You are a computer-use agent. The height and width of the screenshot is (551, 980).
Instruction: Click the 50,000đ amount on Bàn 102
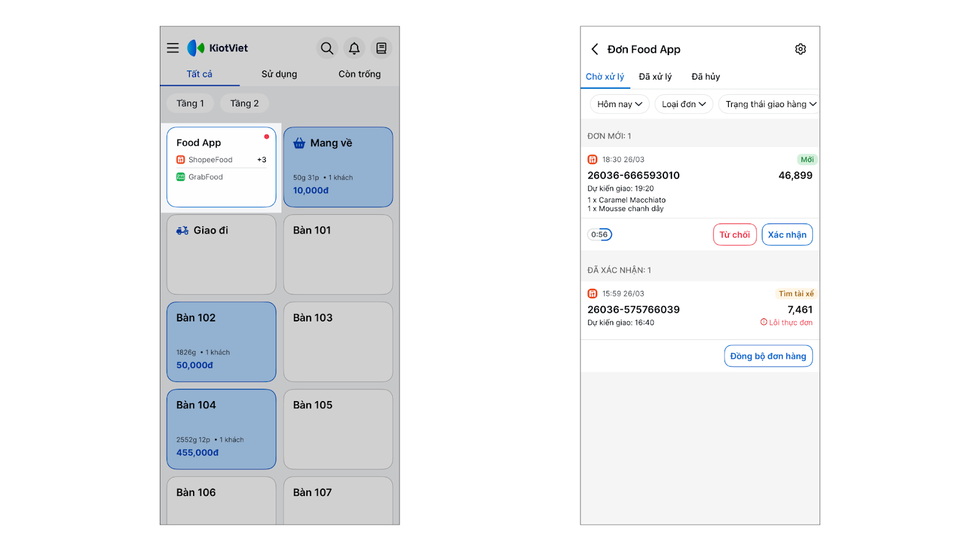(195, 365)
